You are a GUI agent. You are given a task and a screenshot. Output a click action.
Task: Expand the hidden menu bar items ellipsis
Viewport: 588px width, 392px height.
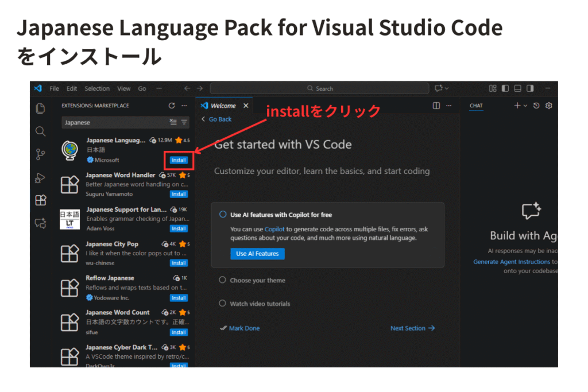159,88
